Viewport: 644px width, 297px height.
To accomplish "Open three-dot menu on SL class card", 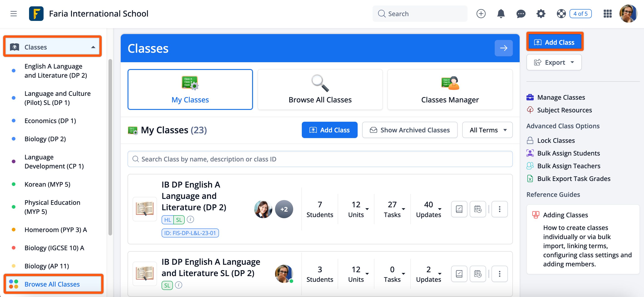I will click(499, 274).
